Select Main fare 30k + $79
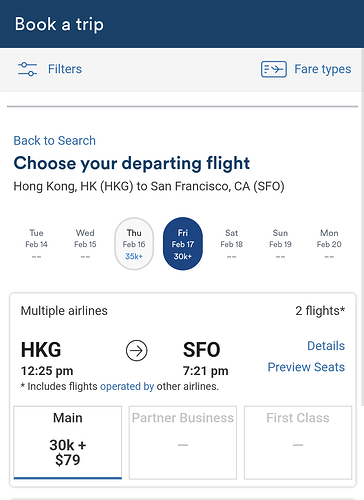 pos(68,443)
